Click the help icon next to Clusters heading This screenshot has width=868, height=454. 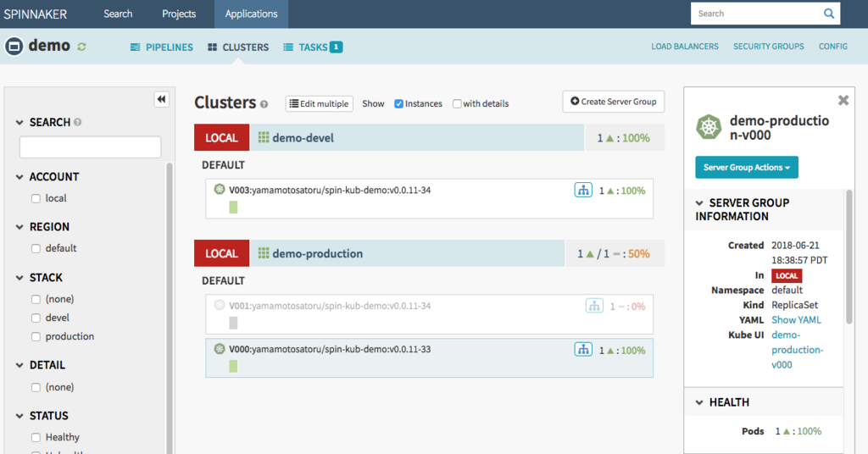[264, 104]
